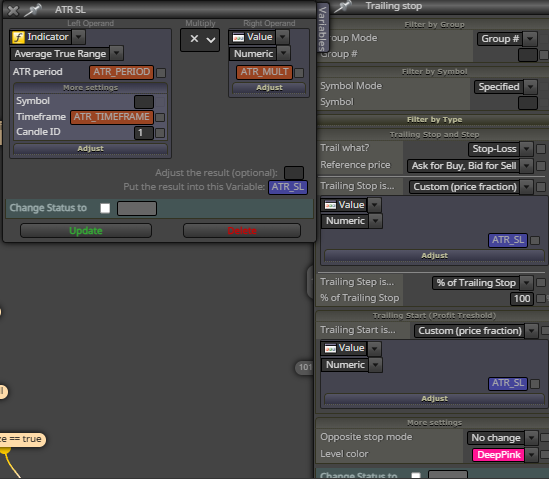Click the Value icon under Trailing Stop is
The height and width of the screenshot is (479, 549).
(330, 205)
